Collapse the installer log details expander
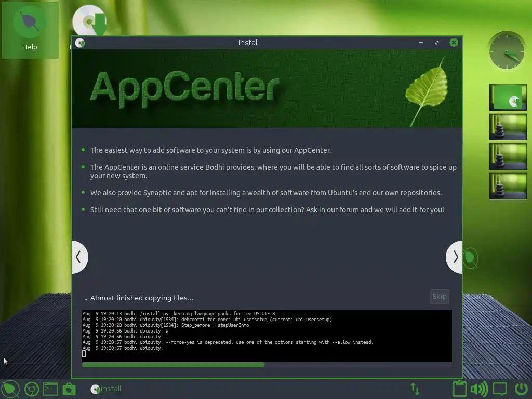The width and height of the screenshot is (532, 399). tap(86, 299)
